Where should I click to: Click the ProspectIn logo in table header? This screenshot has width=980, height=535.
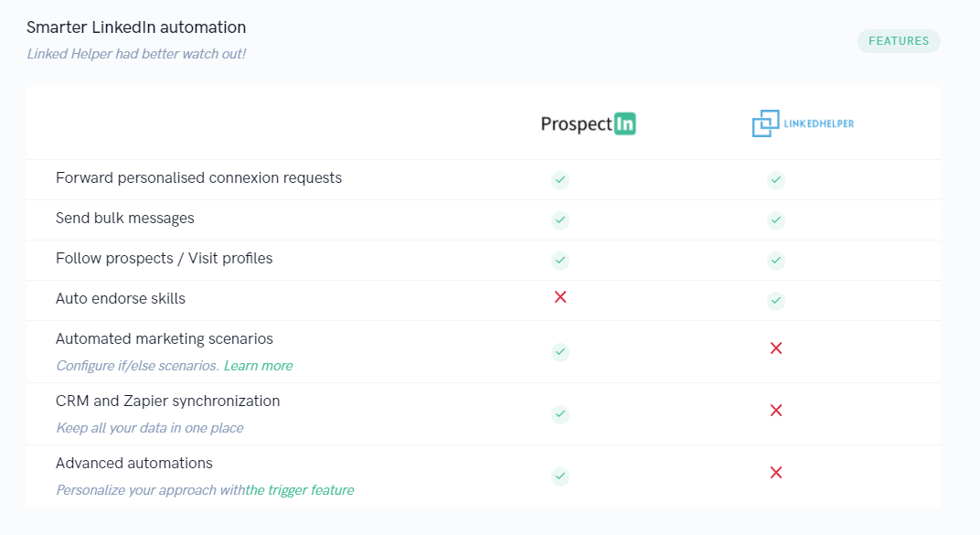tap(588, 123)
